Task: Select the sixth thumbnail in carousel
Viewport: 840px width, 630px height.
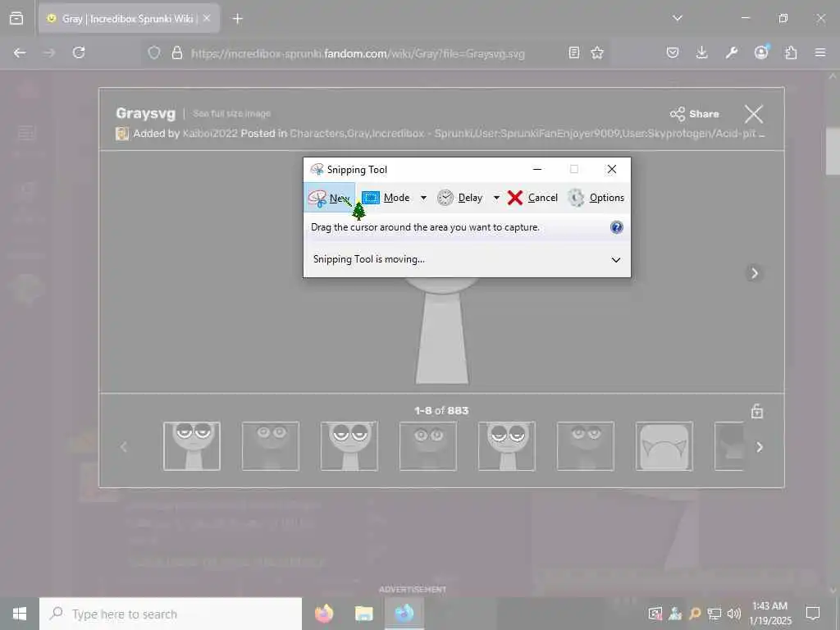Action: 586,445
